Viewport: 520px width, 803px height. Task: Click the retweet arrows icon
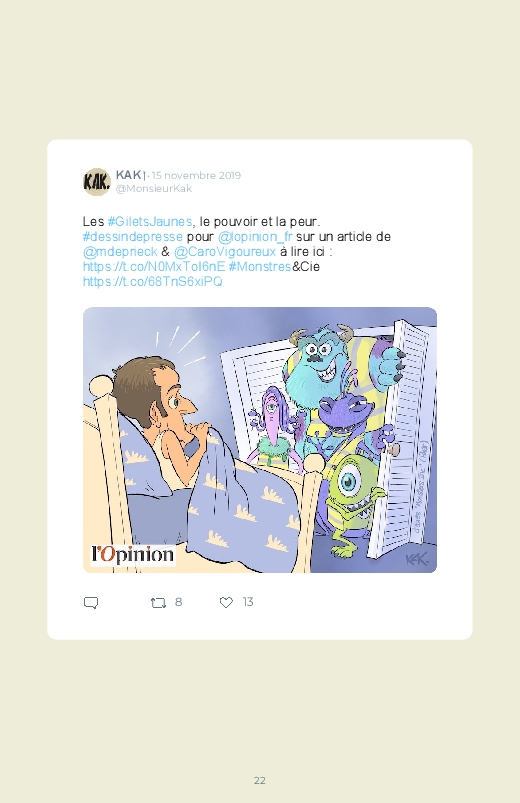click(158, 603)
